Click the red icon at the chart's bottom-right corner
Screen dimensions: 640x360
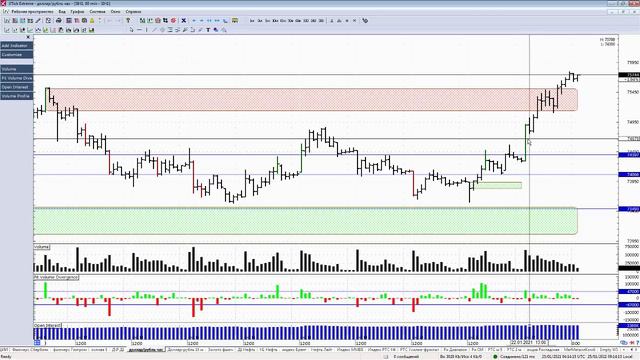(632, 343)
